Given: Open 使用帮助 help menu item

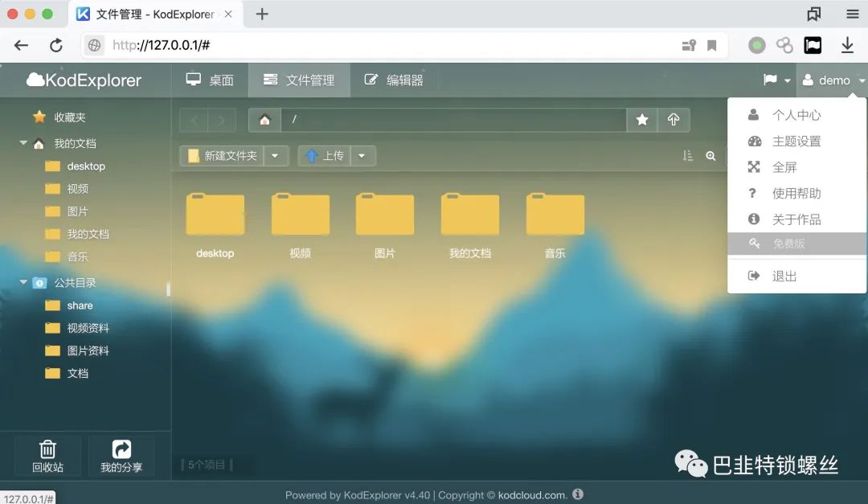Looking at the screenshot, I should tap(797, 193).
